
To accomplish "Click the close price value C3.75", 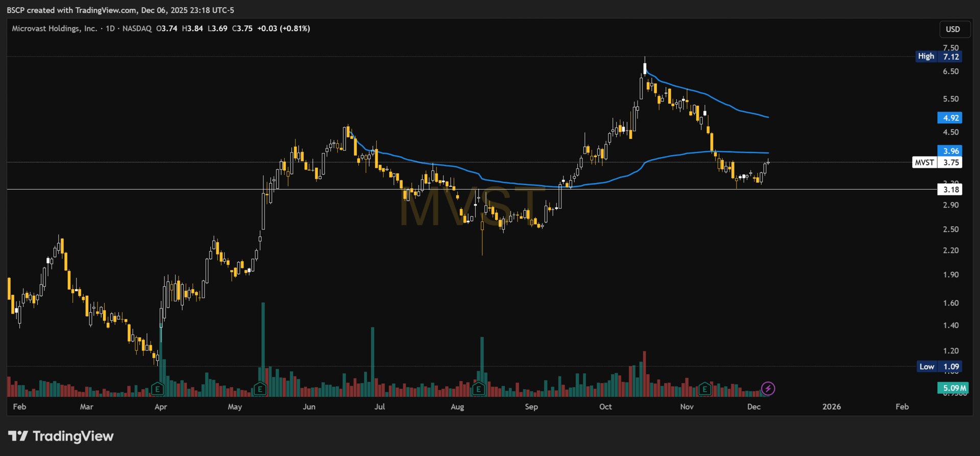I will (242, 29).
